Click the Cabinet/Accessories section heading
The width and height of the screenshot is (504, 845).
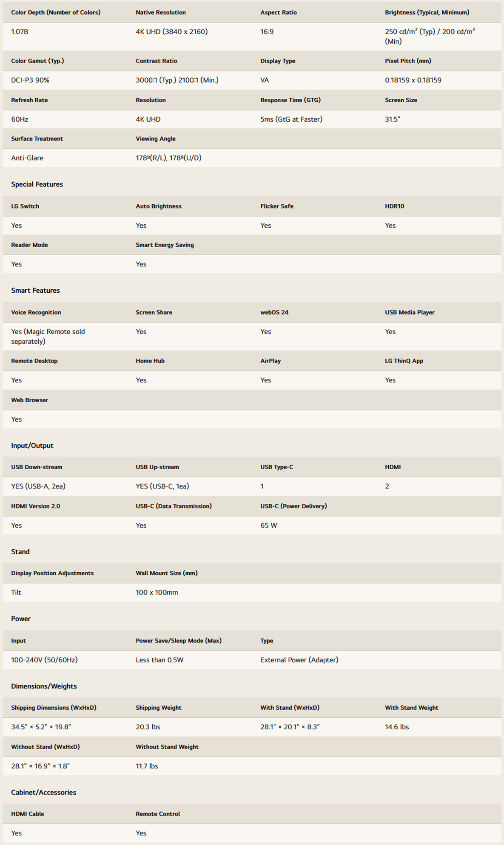44,792
